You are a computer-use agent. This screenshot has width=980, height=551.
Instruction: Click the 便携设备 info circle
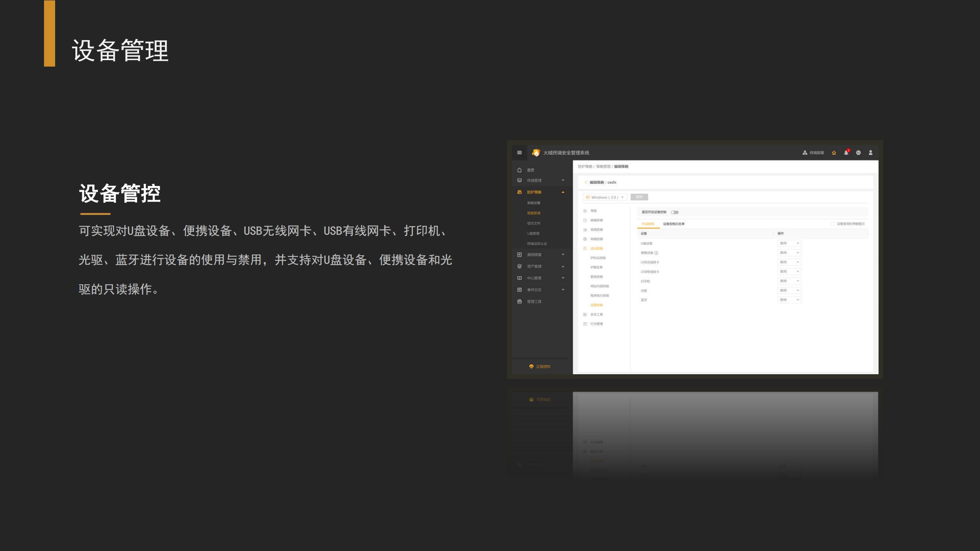pyautogui.click(x=657, y=253)
